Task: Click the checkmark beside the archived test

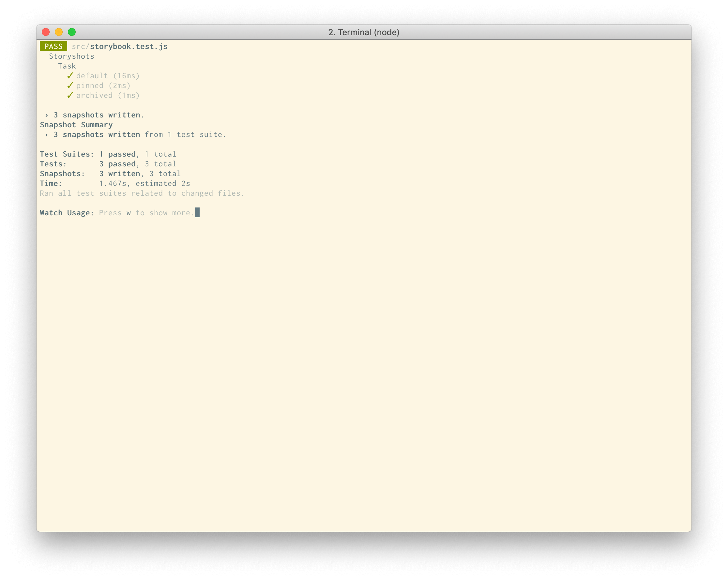Action: coord(70,95)
